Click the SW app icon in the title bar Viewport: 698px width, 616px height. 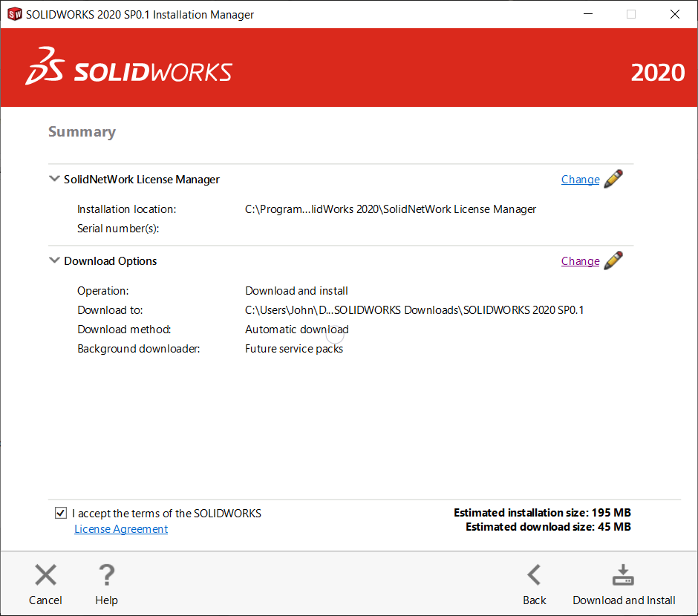coord(13,14)
